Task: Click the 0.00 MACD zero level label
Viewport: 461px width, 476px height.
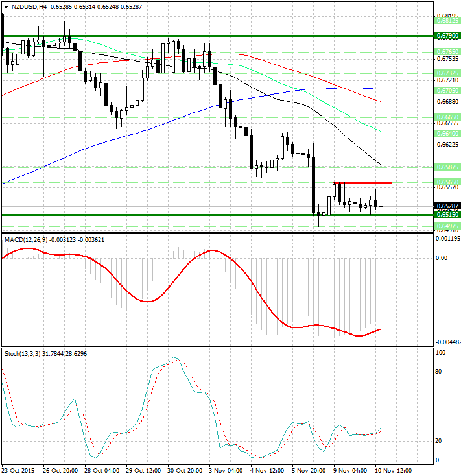Action: [442, 258]
